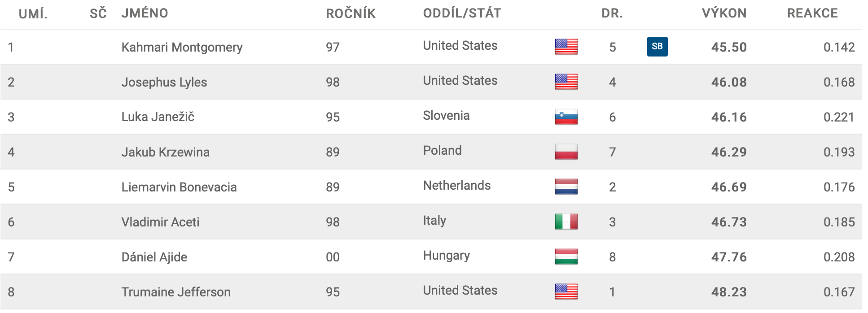This screenshot has height=313, width=868.
Task: Select the Liemarvin Bonevacia name
Action: tap(179, 187)
